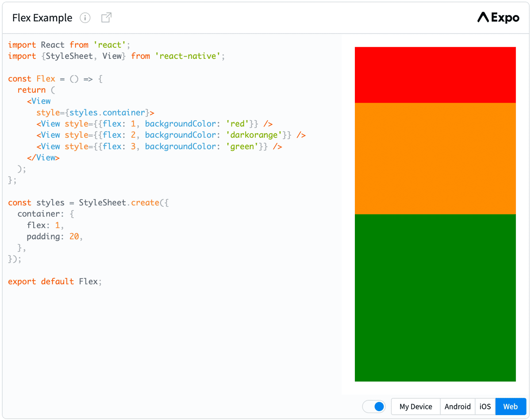The width and height of the screenshot is (531, 420).
Task: Click styles.container in the code
Action: point(108,112)
